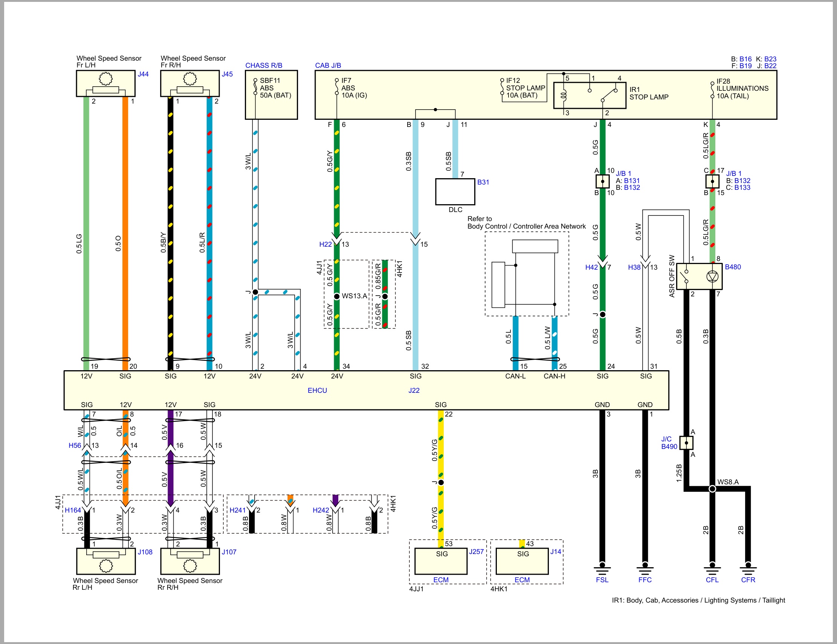The width and height of the screenshot is (837, 644).
Task: Click the ECM SIG box pin 43
Action: pyautogui.click(x=522, y=561)
